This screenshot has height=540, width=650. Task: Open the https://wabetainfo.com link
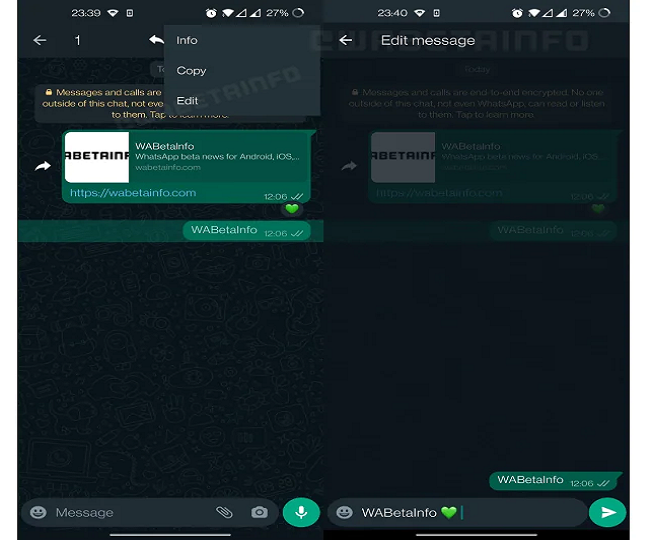(133, 193)
